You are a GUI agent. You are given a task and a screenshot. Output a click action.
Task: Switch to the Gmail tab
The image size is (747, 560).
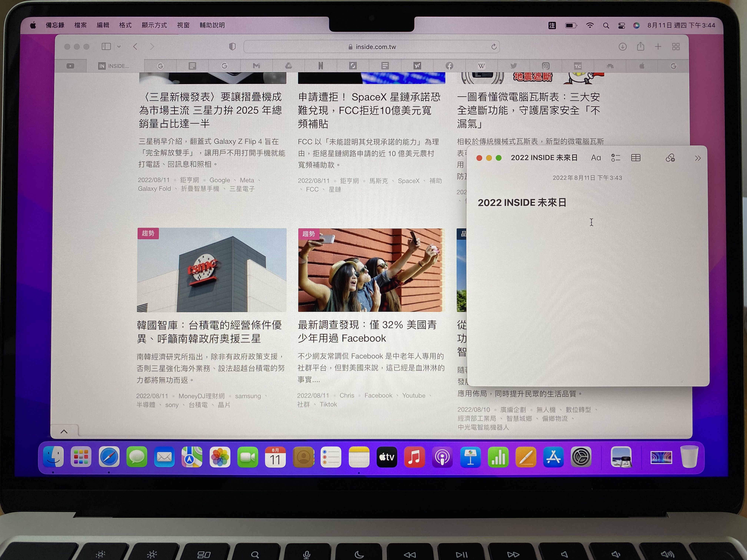pos(257,66)
